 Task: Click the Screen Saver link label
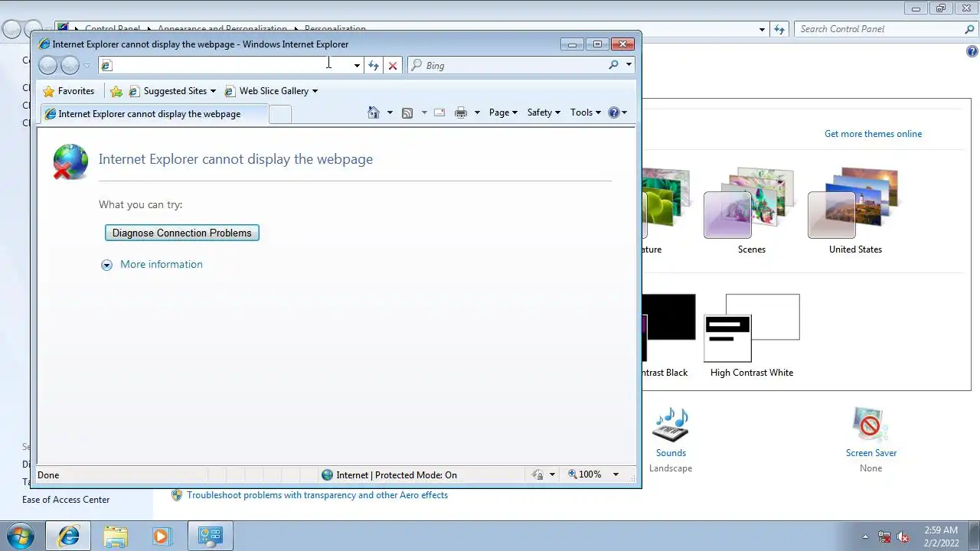(x=871, y=453)
